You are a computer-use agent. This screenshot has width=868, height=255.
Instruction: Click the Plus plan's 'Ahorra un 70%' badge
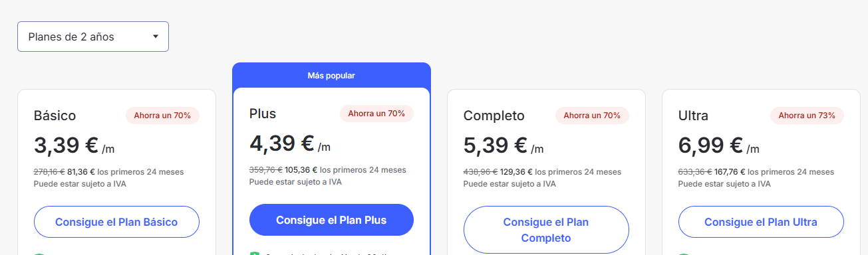(376, 114)
